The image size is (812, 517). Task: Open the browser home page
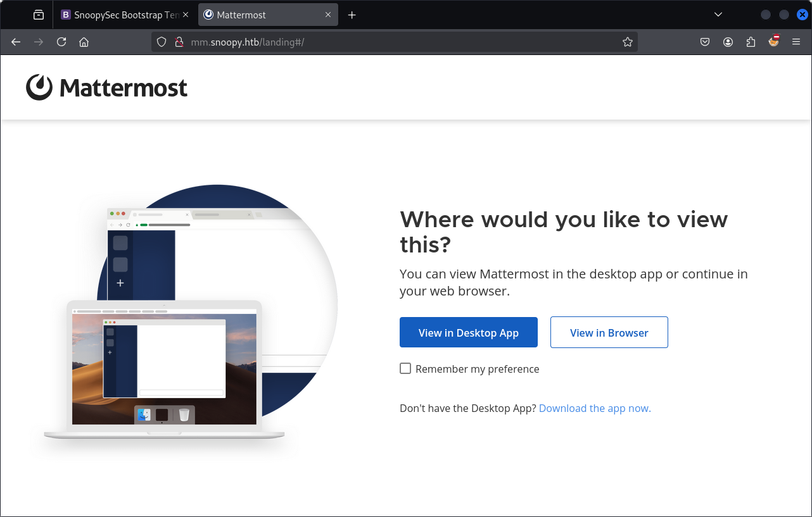pos(84,42)
